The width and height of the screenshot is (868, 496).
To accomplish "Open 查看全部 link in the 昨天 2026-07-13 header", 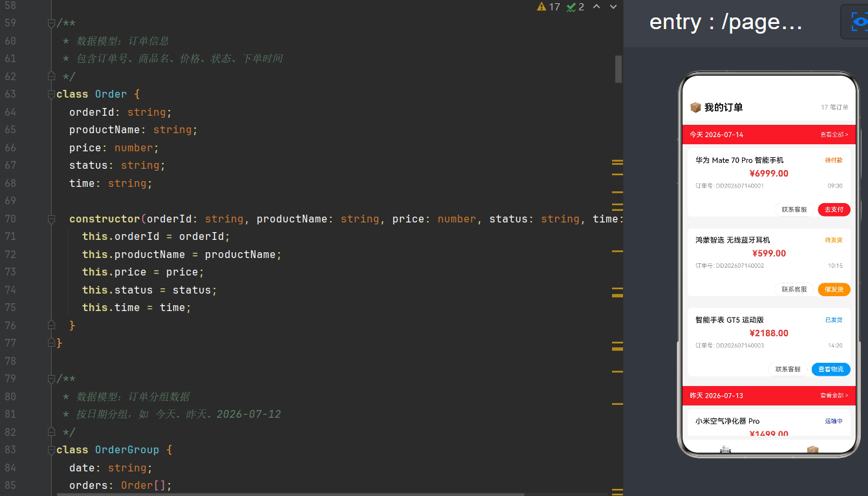I will point(834,396).
